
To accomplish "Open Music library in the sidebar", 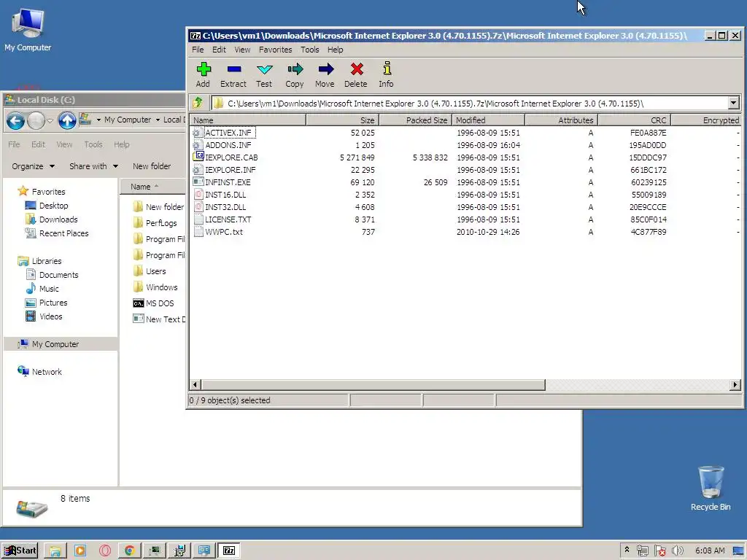I will [x=49, y=288].
